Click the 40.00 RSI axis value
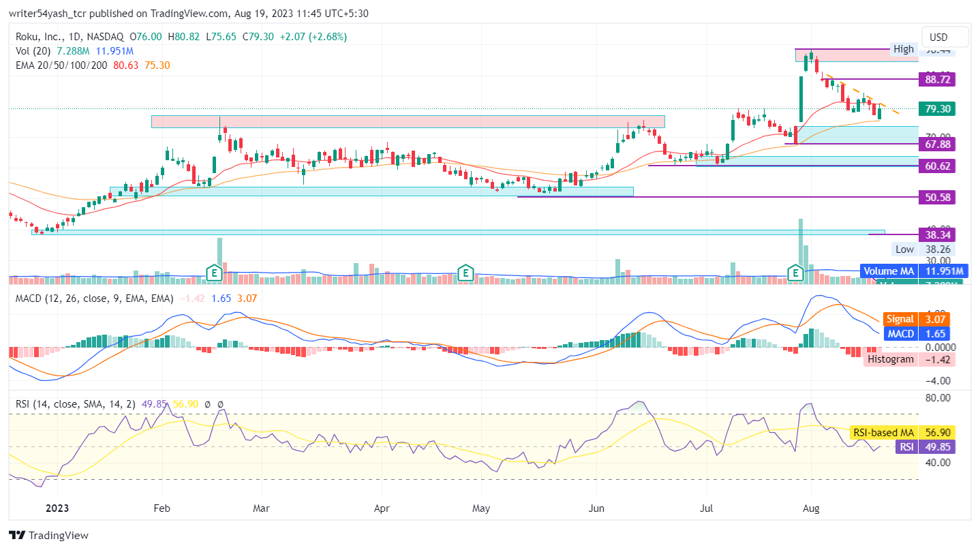This screenshot has width=980, height=550. [937, 463]
